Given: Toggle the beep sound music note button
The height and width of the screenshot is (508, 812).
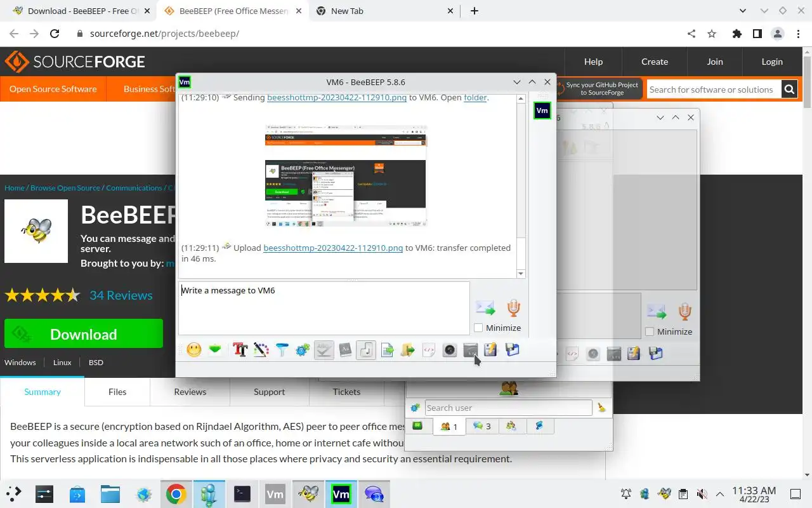Looking at the screenshot, I should pyautogui.click(x=366, y=350).
